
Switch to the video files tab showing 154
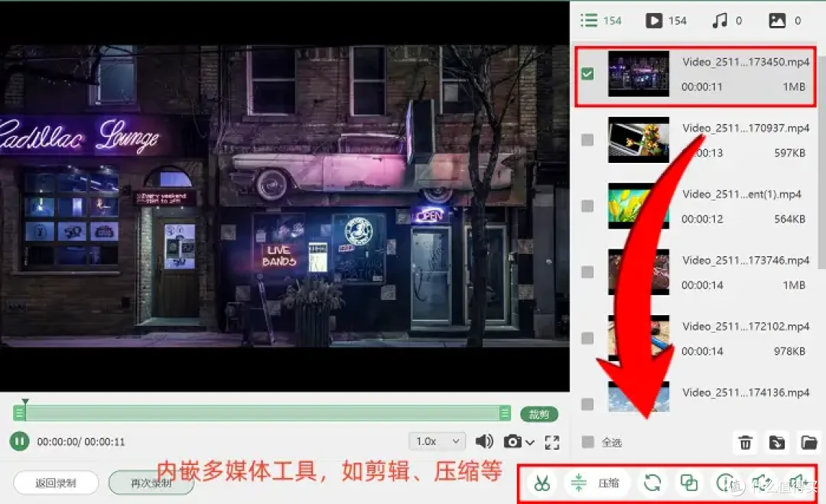pyautogui.click(x=666, y=21)
